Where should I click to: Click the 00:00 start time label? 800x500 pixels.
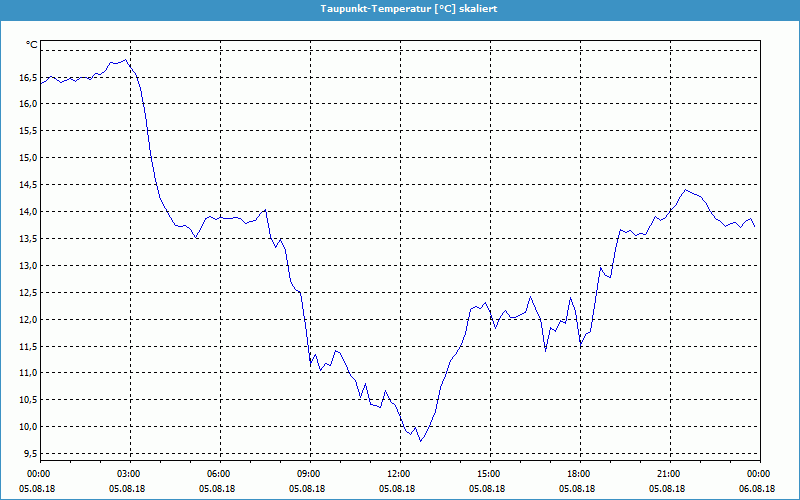(x=39, y=474)
